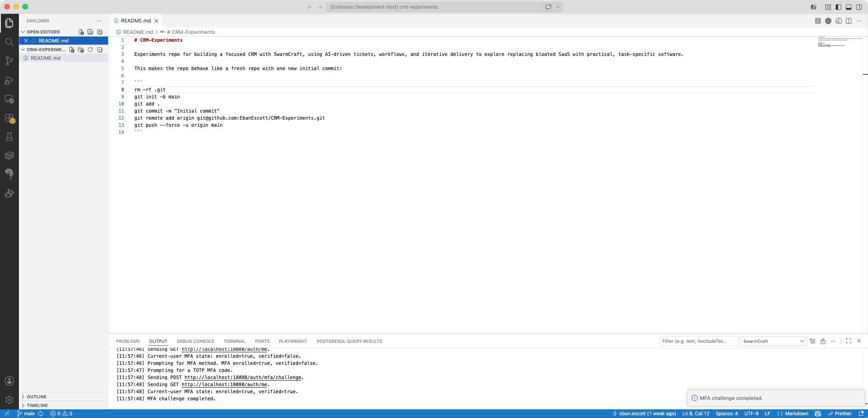Open notifications bell in status bar
The width and height of the screenshot is (868, 418).
[x=861, y=414]
